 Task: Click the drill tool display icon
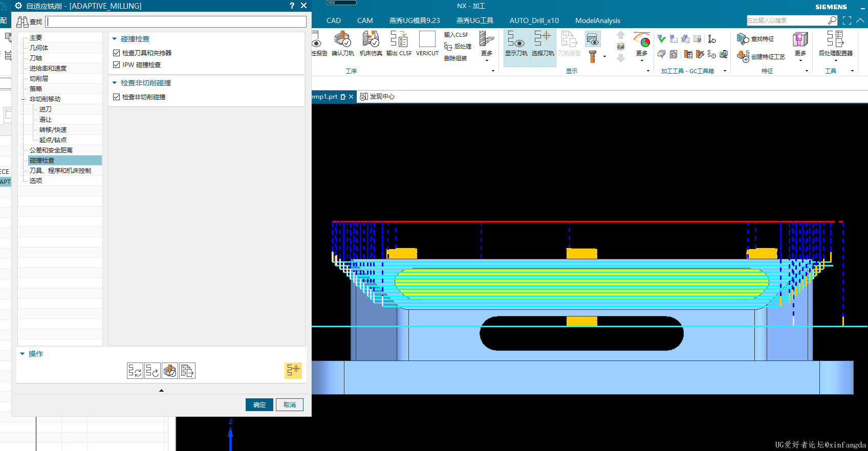[593, 56]
